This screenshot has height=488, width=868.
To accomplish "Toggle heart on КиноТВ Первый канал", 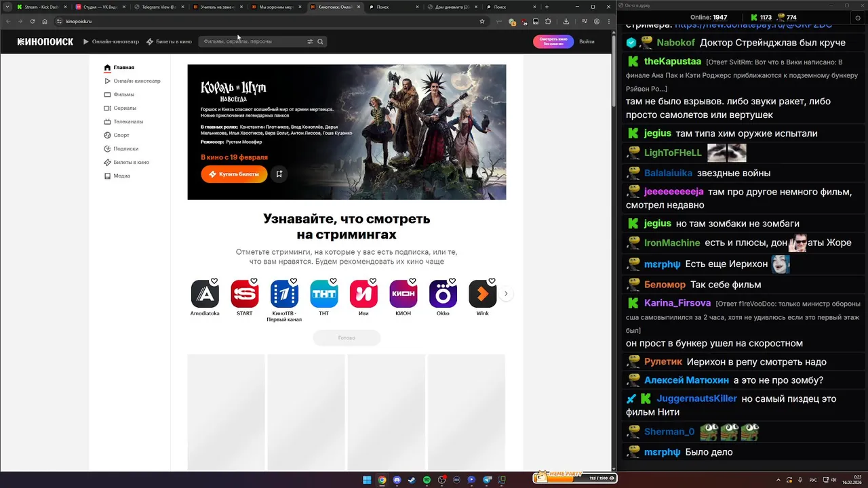I will 294,281.
